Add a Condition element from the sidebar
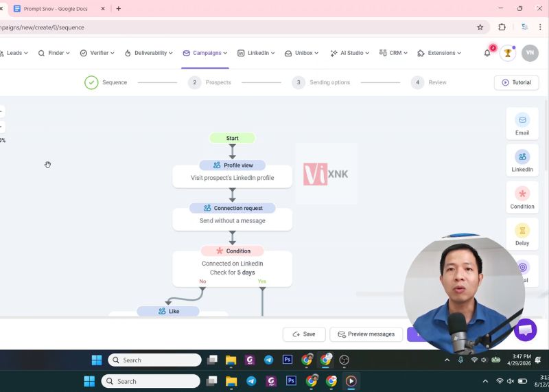The image size is (549, 392). click(x=522, y=198)
